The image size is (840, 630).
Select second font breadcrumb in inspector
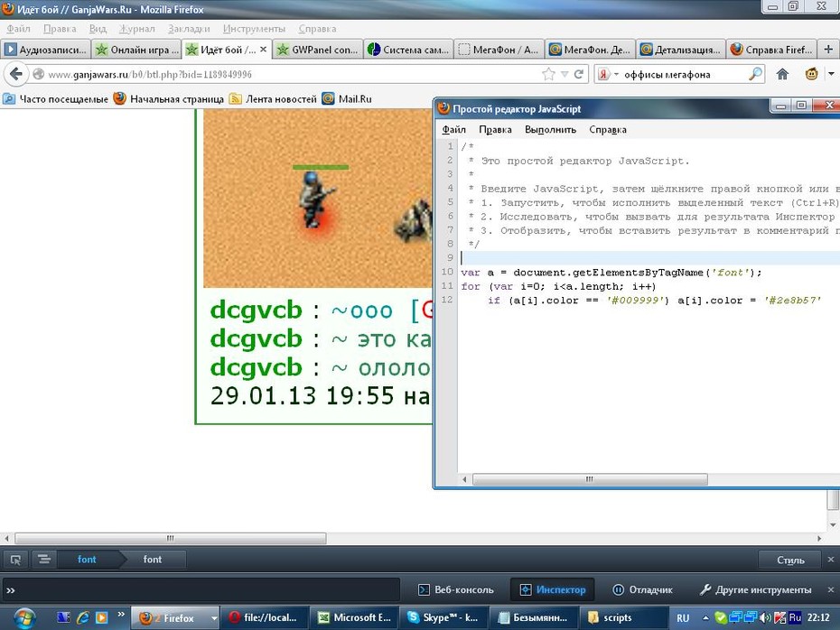pos(152,560)
